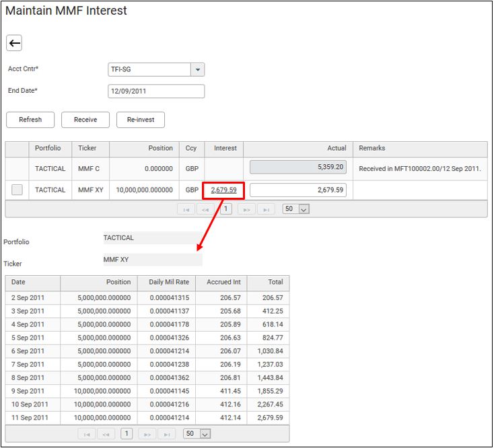This screenshot has height=448, width=494.
Task: Click the back arrow button
Action: tap(14, 43)
